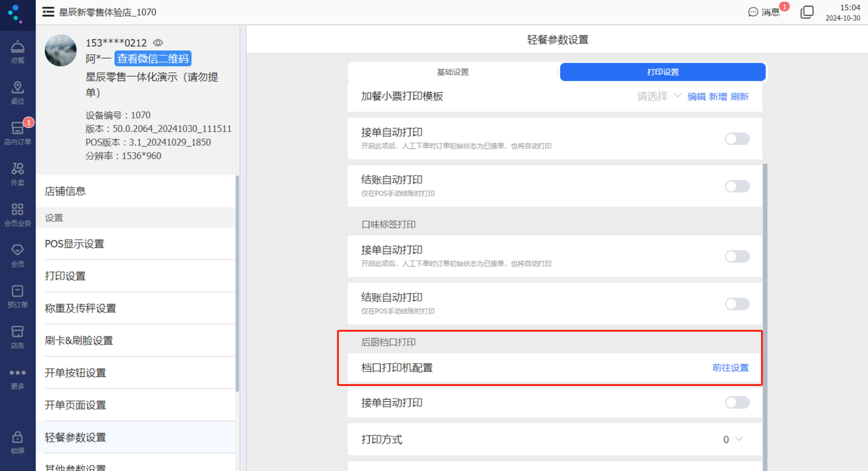Select 开单按钮设置 menu item

pyautogui.click(x=136, y=372)
